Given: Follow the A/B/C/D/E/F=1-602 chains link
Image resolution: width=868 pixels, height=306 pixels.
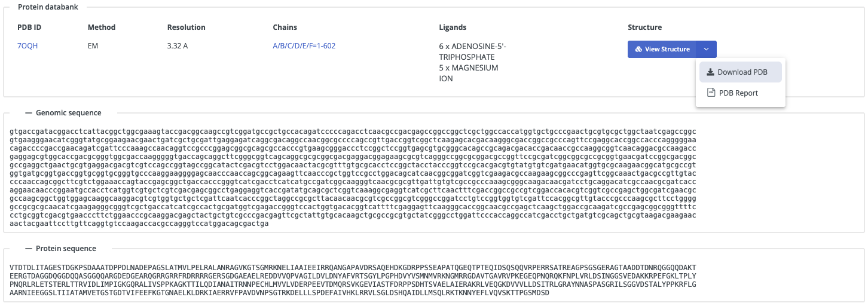Looking at the screenshot, I should pyautogui.click(x=304, y=46).
